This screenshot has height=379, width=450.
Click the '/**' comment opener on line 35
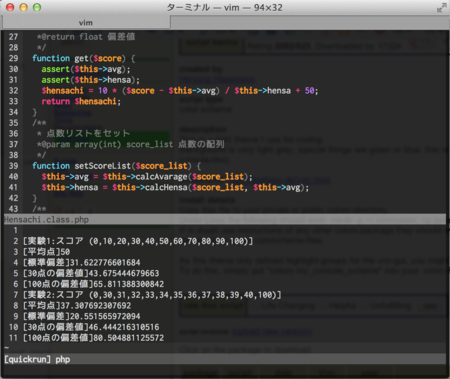coord(39,123)
